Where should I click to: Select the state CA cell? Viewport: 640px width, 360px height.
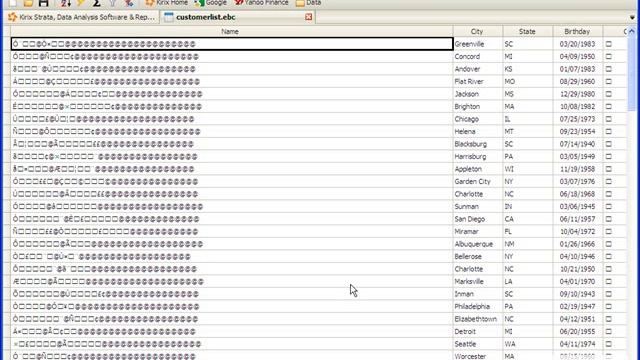coord(528,219)
